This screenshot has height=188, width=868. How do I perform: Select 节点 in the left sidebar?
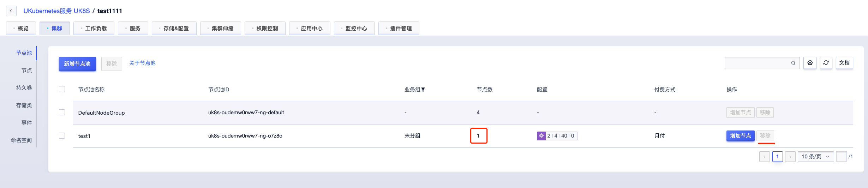point(26,71)
